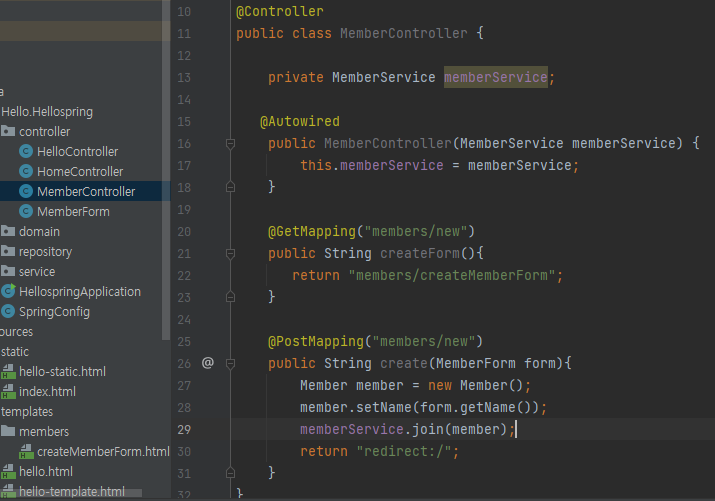The height and width of the screenshot is (501, 715).
Task: Click the fold end marker on line 18
Action: point(230,186)
